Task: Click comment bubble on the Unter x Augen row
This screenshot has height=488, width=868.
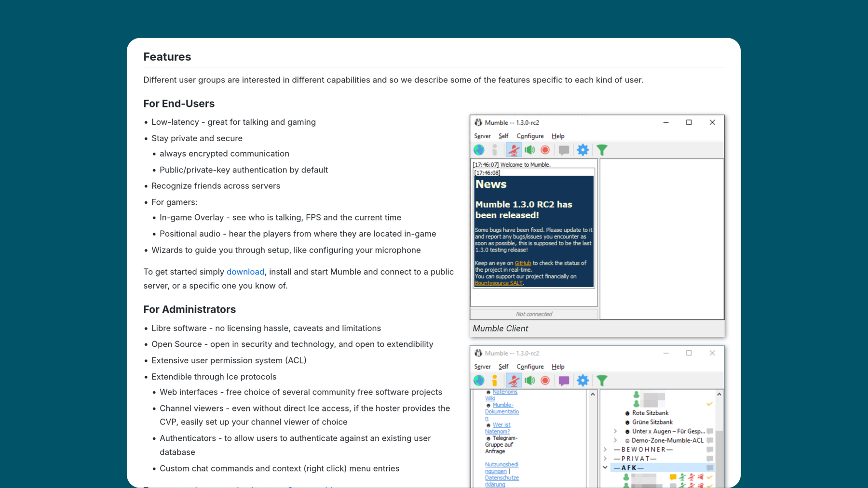Action: (710, 431)
